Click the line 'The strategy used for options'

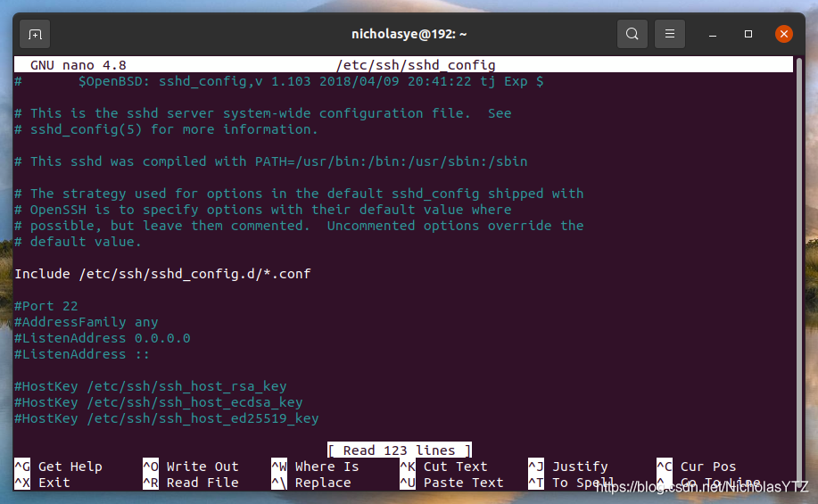point(299,194)
